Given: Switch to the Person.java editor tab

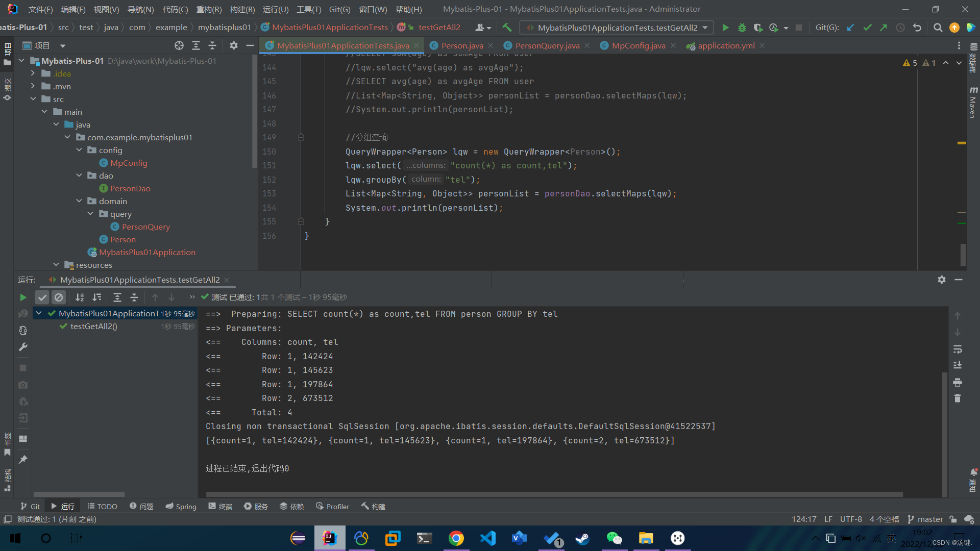Looking at the screenshot, I should [461, 45].
